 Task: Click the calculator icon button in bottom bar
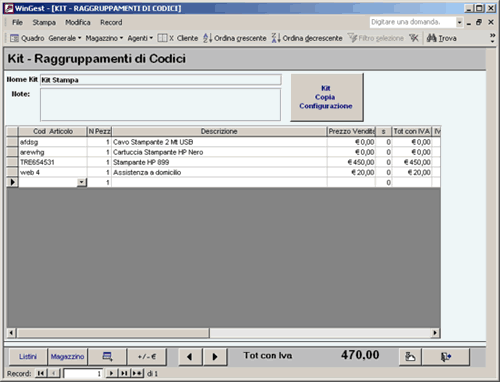pos(107,357)
